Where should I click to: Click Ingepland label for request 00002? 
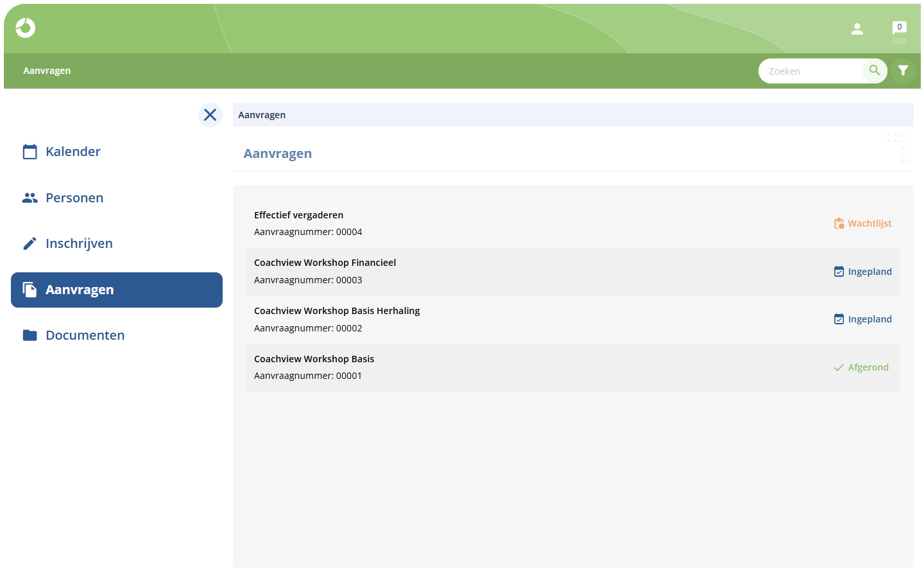[x=870, y=319]
